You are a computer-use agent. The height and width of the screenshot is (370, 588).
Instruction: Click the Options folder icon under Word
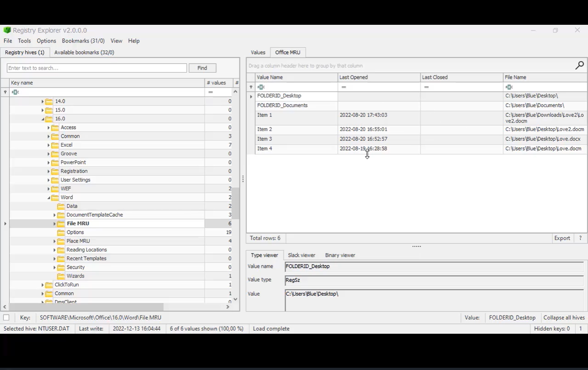61,232
